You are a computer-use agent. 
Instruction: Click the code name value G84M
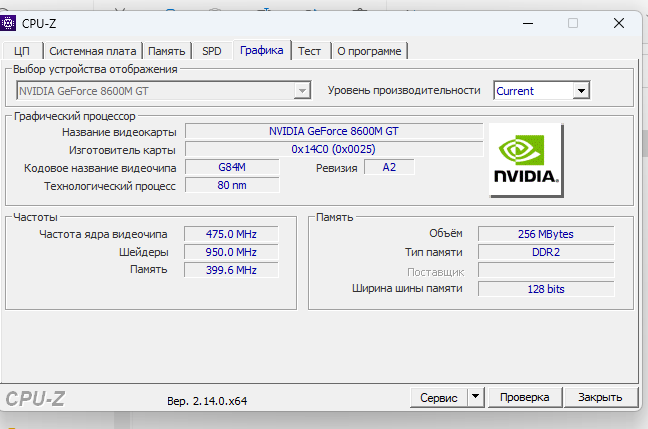(x=232, y=167)
